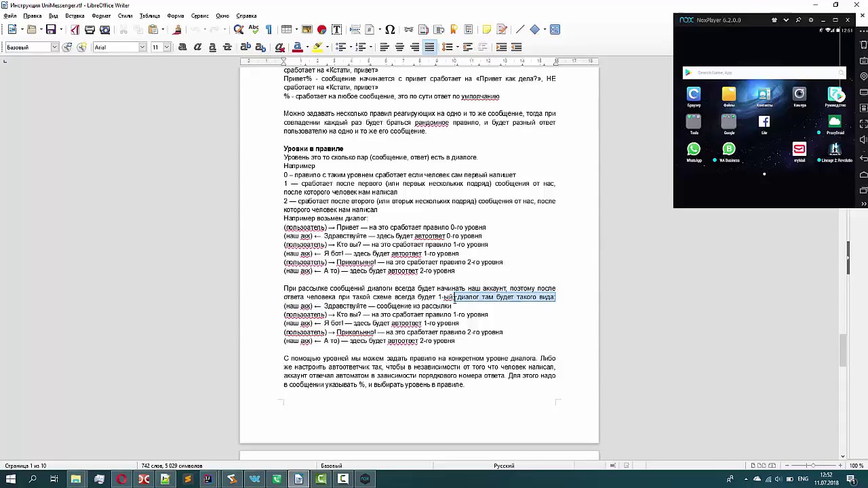Insert a chart from the toolbar
This screenshot has width=868, height=488.
[x=321, y=30]
